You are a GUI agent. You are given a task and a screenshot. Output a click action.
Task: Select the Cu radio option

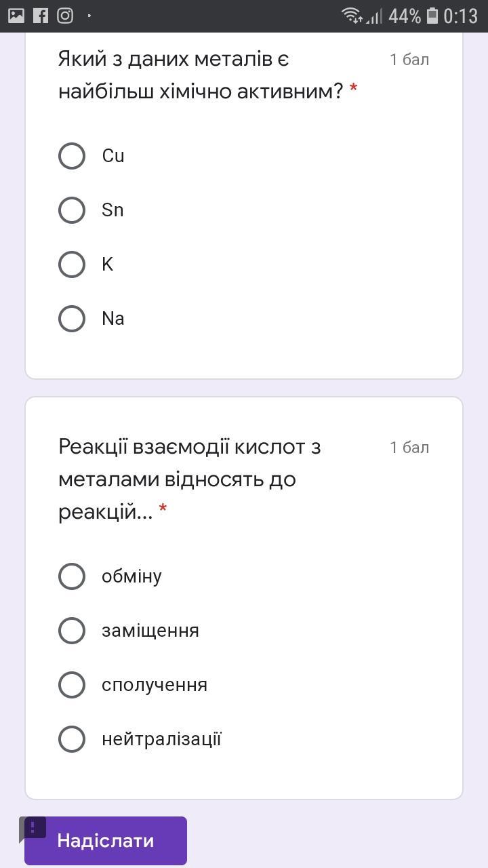tap(72, 156)
